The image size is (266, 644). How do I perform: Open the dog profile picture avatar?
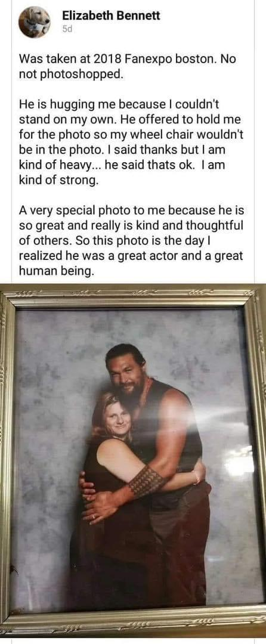pyautogui.click(x=35, y=22)
